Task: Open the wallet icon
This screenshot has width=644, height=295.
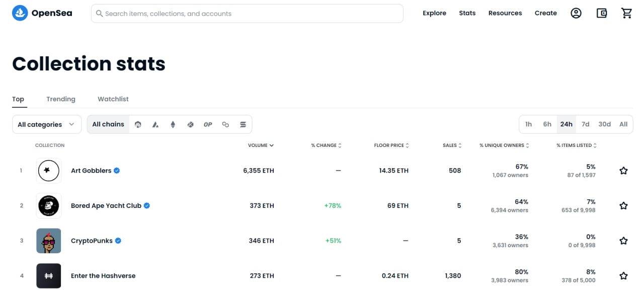Action: tap(602, 13)
